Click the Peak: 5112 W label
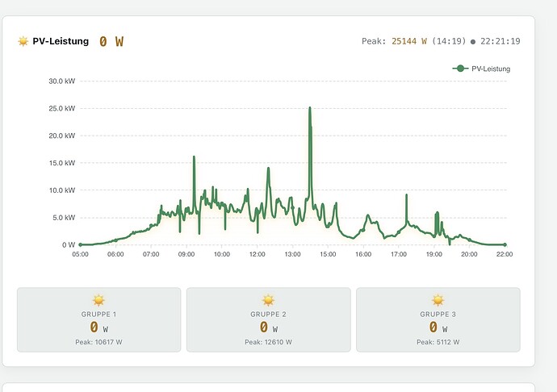Viewport: 557px width, 392px height. point(438,342)
